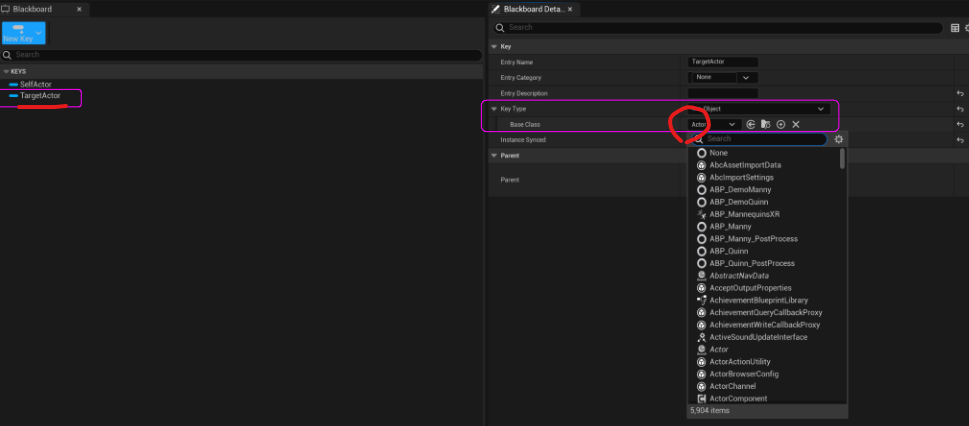Collapse the Key category

pos(494,46)
